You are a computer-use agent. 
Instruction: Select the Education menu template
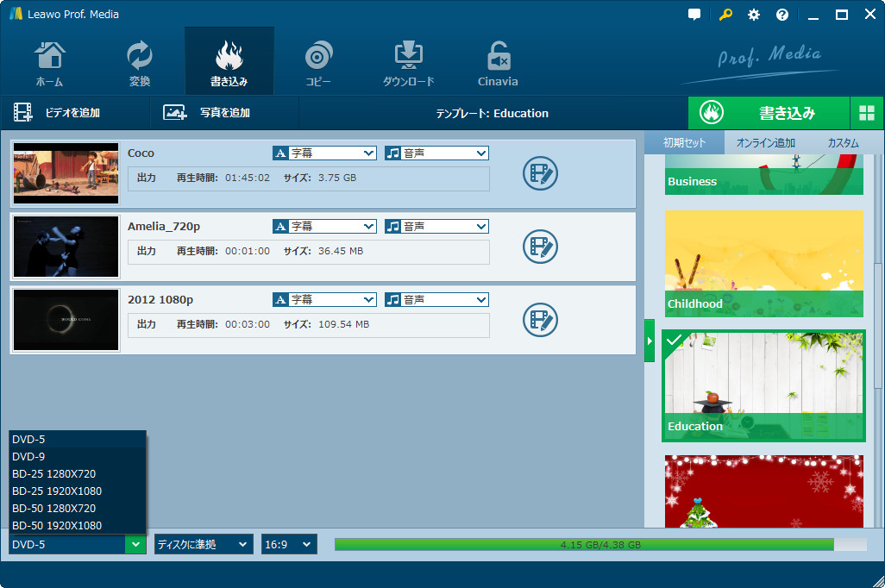pyautogui.click(x=764, y=386)
